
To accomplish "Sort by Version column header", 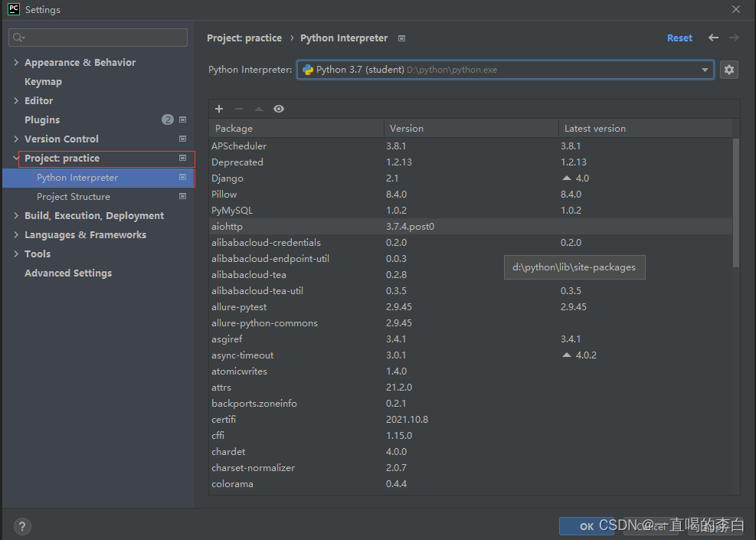I will (x=471, y=128).
